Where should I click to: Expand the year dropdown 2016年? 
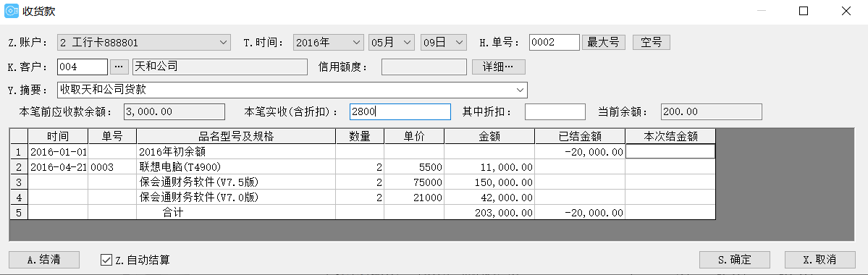pyautogui.click(x=327, y=42)
